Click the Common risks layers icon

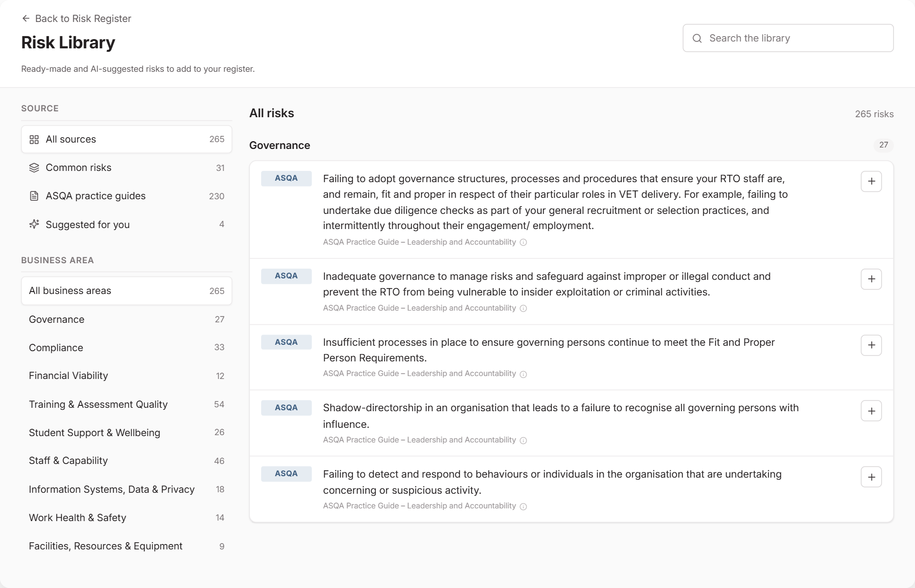click(34, 168)
